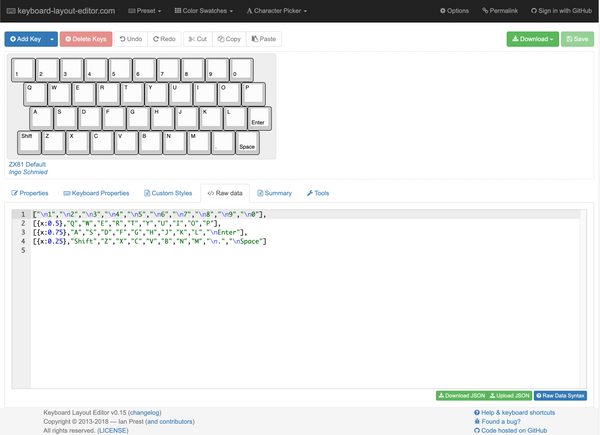Expand the Add Key split-button arrow
Screen dimensions: 600x435
(x=51, y=39)
